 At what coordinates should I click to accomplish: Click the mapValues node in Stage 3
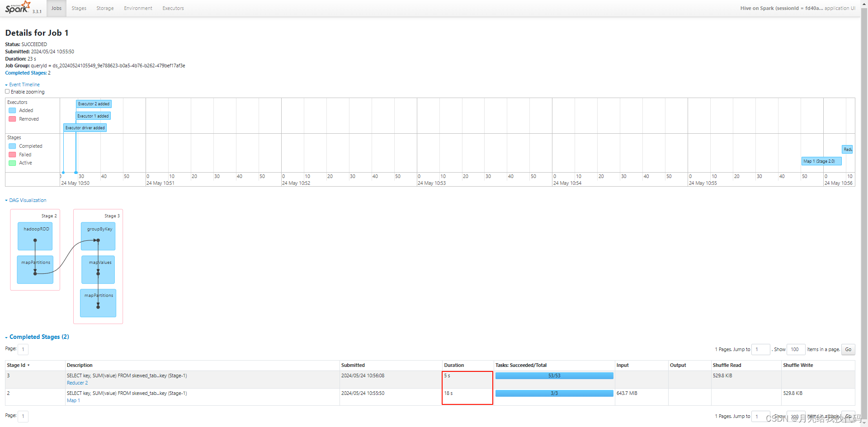pyautogui.click(x=98, y=270)
